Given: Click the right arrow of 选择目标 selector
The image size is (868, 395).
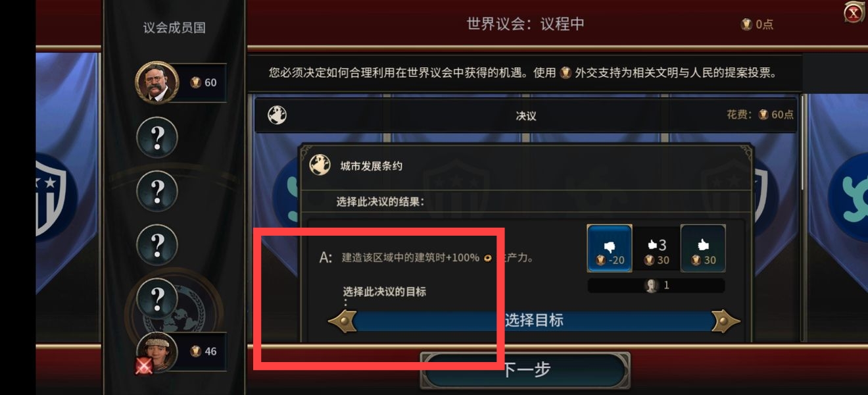Looking at the screenshot, I should coord(725,321).
